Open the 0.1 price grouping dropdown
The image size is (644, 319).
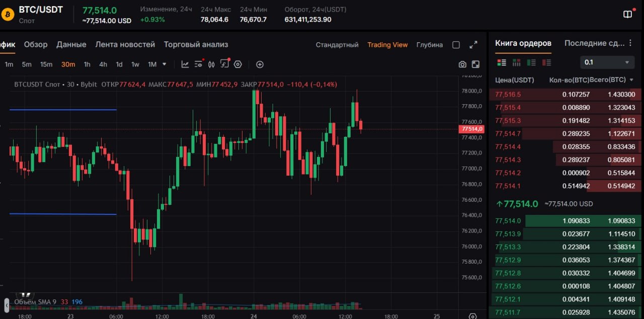click(606, 62)
